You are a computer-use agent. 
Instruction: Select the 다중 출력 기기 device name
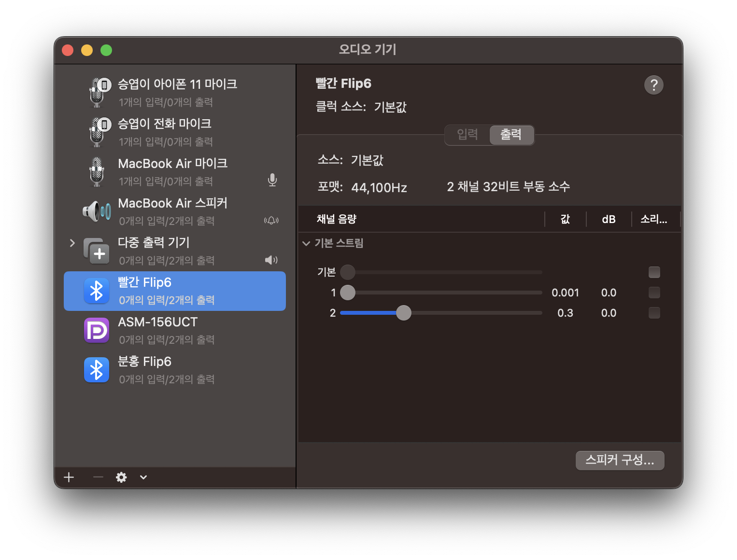coord(154,242)
